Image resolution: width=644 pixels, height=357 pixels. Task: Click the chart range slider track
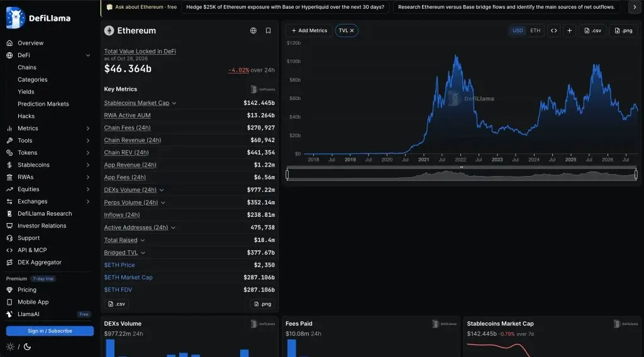(461, 175)
